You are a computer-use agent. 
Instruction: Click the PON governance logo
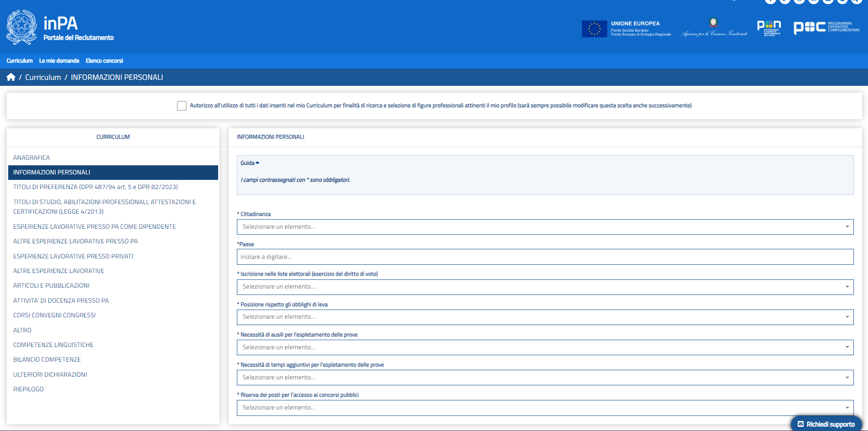click(769, 28)
